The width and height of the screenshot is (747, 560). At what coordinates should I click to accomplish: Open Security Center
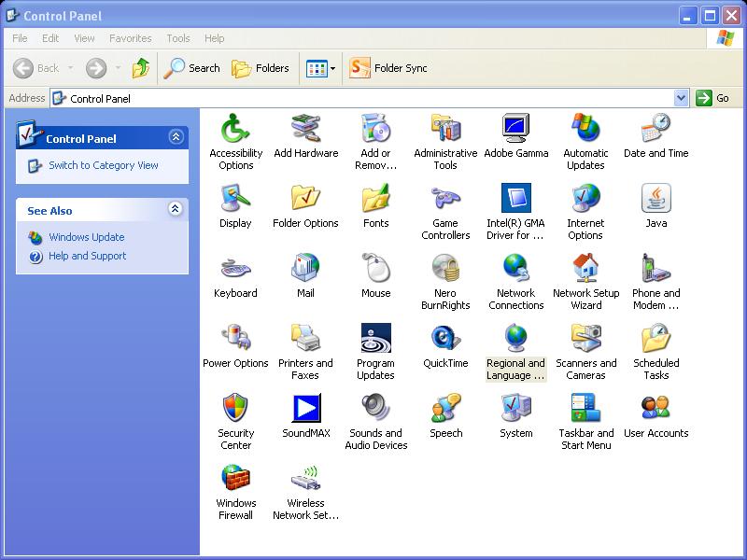point(236,422)
